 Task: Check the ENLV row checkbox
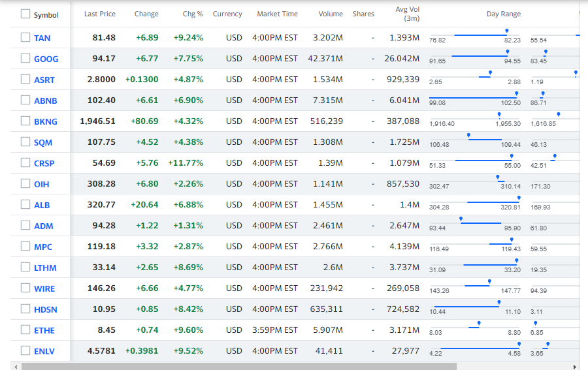[25, 350]
